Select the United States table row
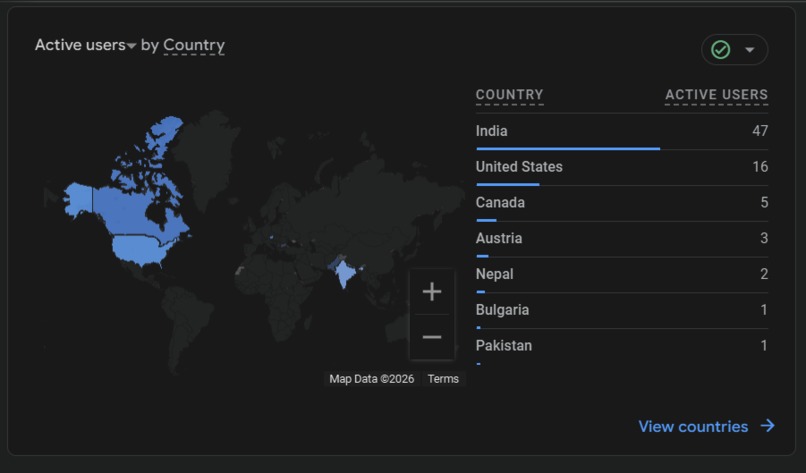This screenshot has width=806, height=473. coord(622,168)
